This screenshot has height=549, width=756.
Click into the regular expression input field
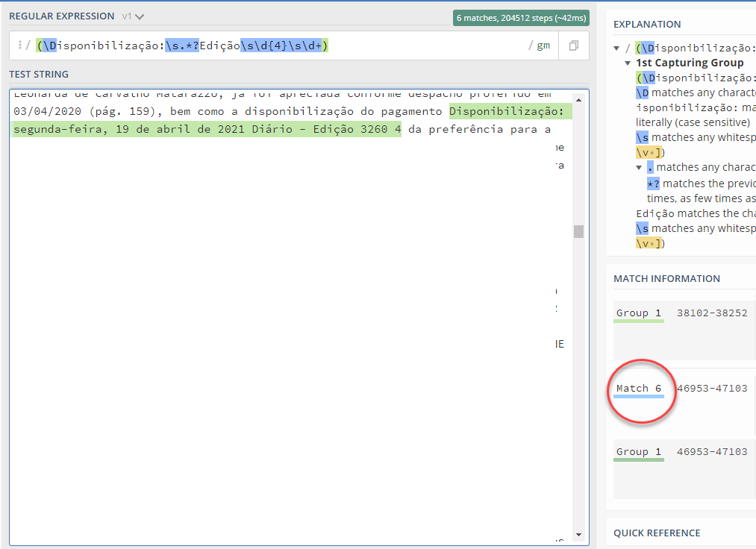point(284,46)
